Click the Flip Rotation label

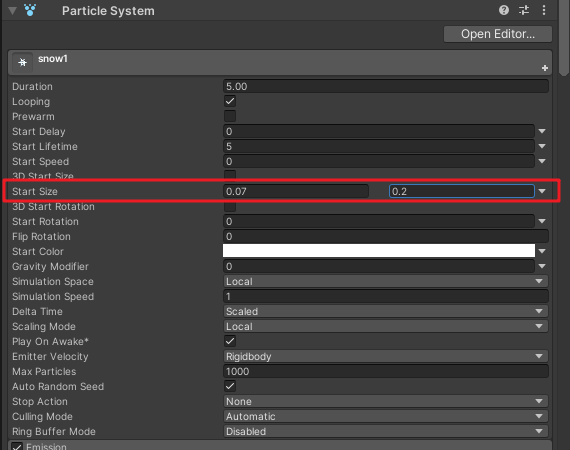tap(41, 236)
